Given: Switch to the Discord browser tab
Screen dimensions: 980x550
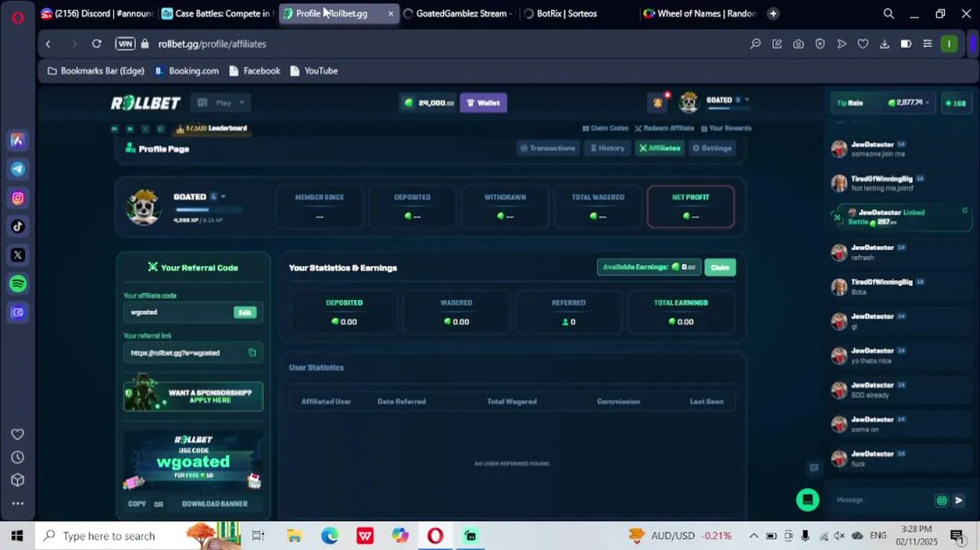Looking at the screenshot, I should click(x=96, y=14).
